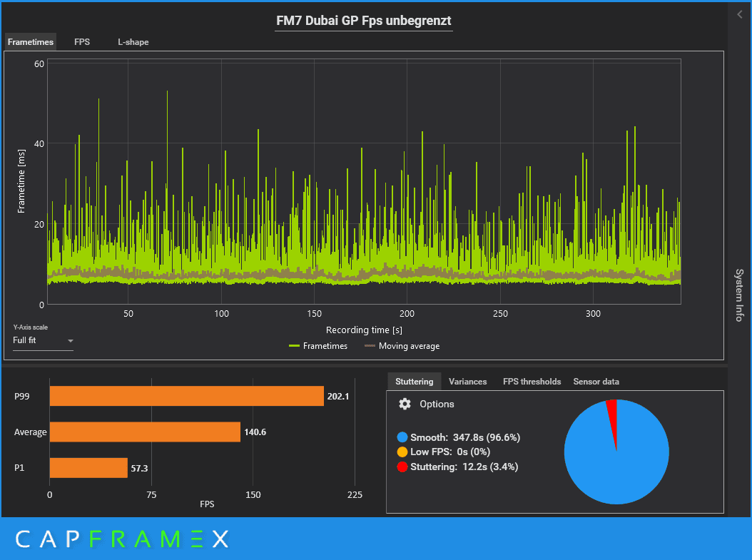Click the blue Smooth legend dot

pyautogui.click(x=402, y=437)
